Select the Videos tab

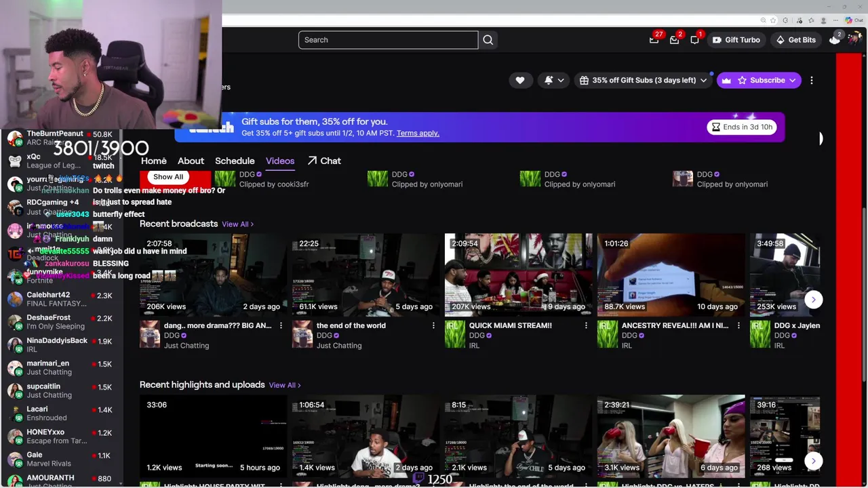tap(280, 161)
